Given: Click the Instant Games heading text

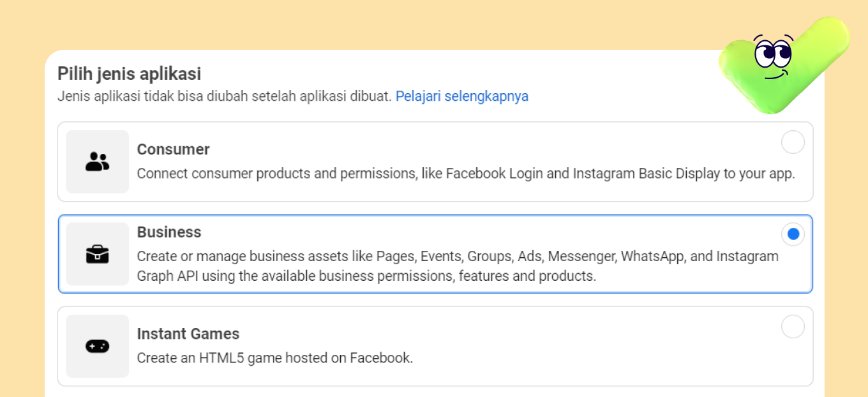Looking at the screenshot, I should pyautogui.click(x=188, y=334).
